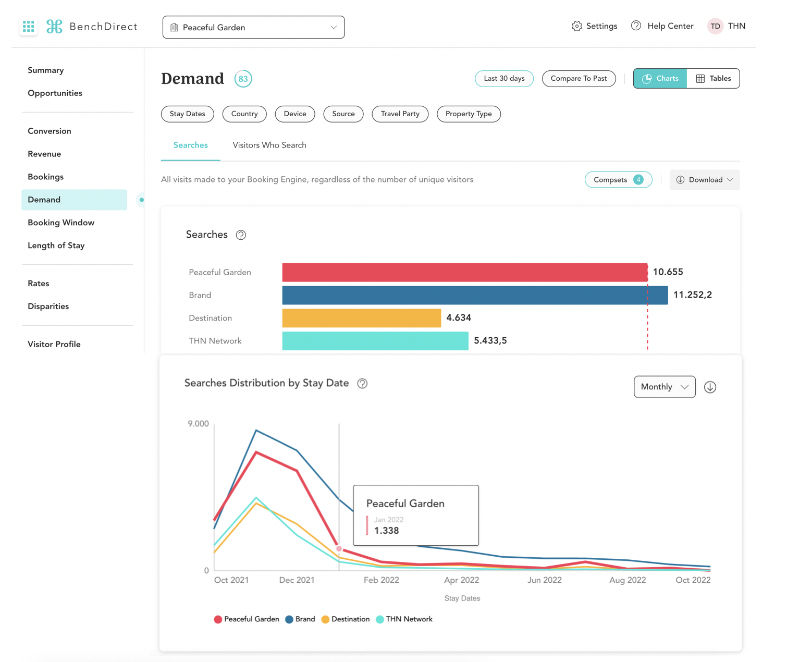Click the Compsets button
This screenshot has width=812, height=662.
[x=618, y=179]
